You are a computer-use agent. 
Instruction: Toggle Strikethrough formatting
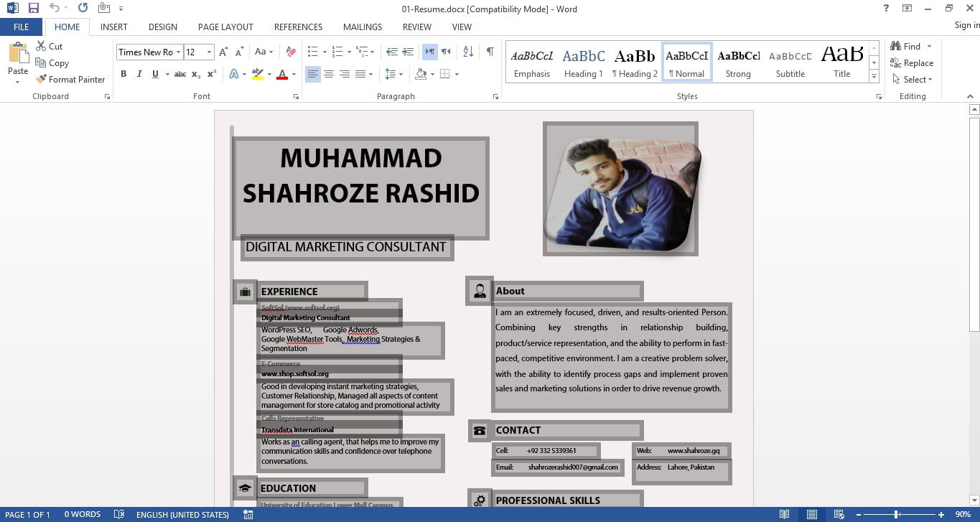click(x=180, y=74)
